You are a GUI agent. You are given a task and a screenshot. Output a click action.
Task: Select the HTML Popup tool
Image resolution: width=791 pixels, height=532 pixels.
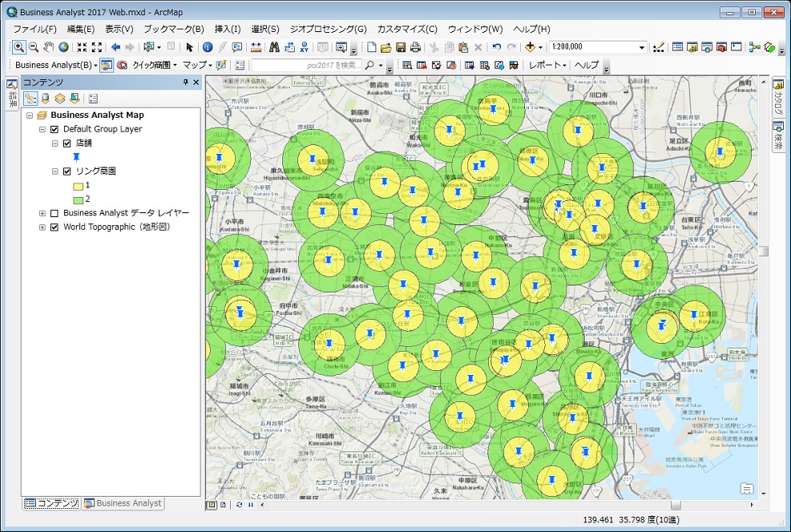tap(236, 47)
